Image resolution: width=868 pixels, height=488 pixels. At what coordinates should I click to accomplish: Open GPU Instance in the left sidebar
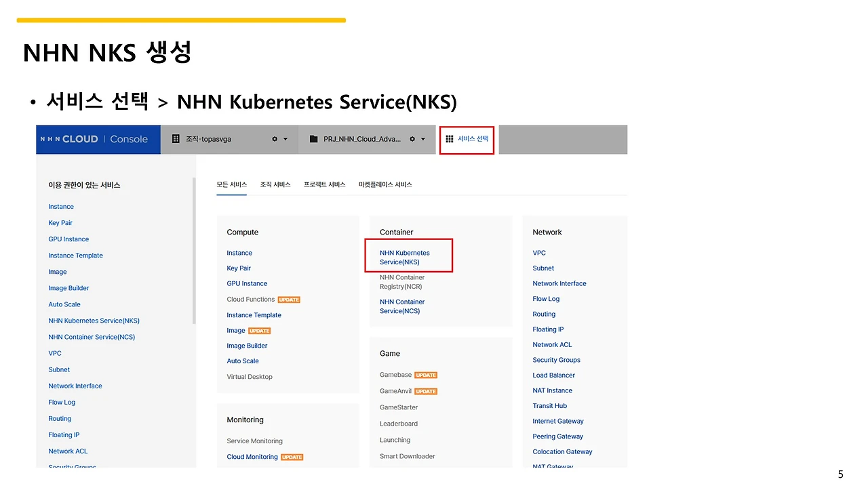pos(68,239)
